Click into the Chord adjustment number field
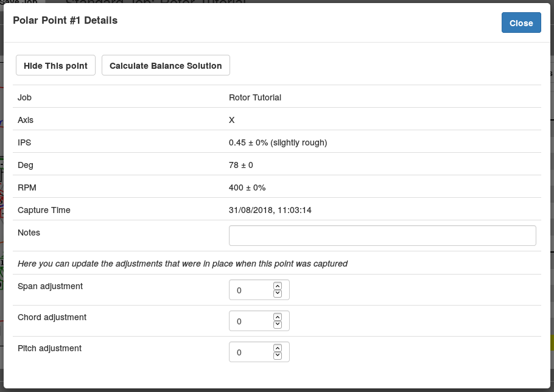Screen dimensions: 554x392 click(x=250, y=321)
